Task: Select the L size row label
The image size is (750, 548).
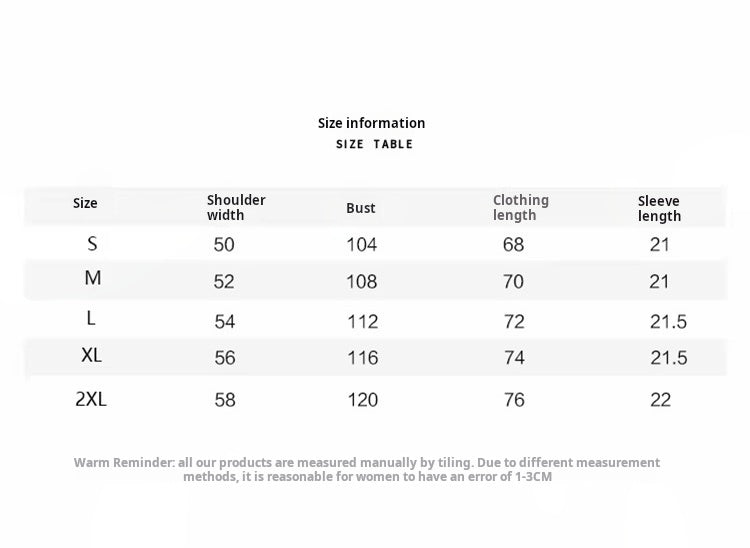Action: pyautogui.click(x=91, y=318)
